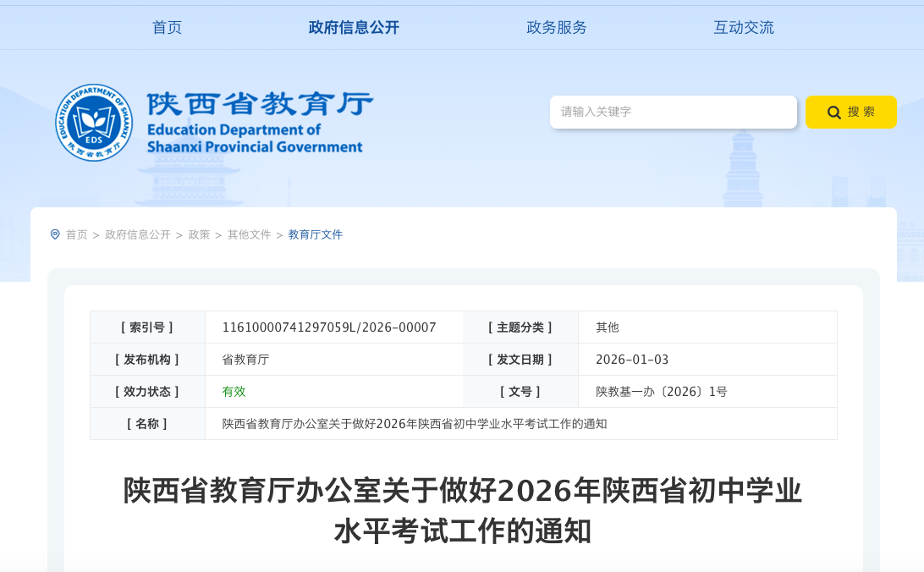Navigate to 政策 in the breadcrumb
Screen dimensions: 924x572
click(x=199, y=234)
